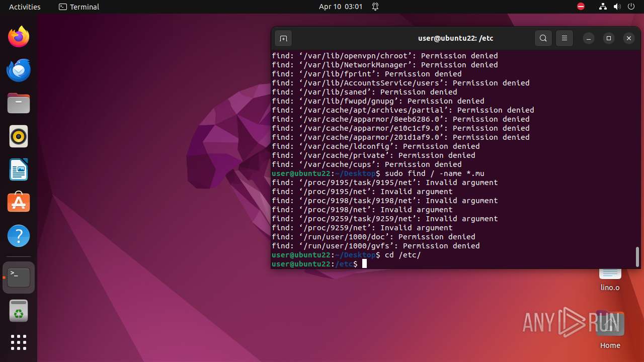644x362 pixels.
Task: Open the Files manager from the dock
Action: click(19, 103)
